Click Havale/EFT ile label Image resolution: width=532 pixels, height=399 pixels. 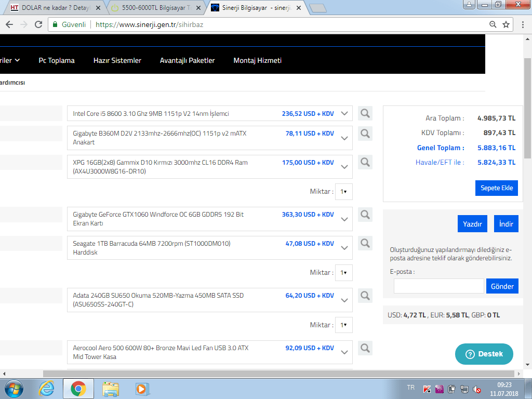[440, 162]
